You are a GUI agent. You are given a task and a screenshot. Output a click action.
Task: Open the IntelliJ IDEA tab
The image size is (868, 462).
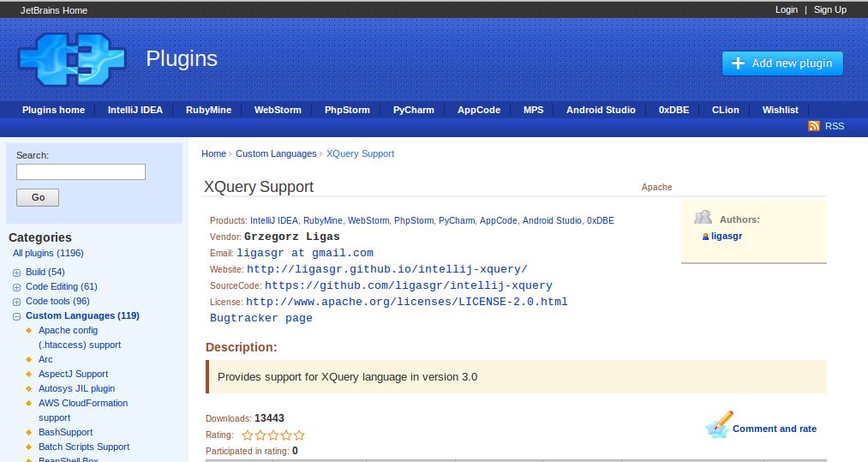(x=135, y=110)
